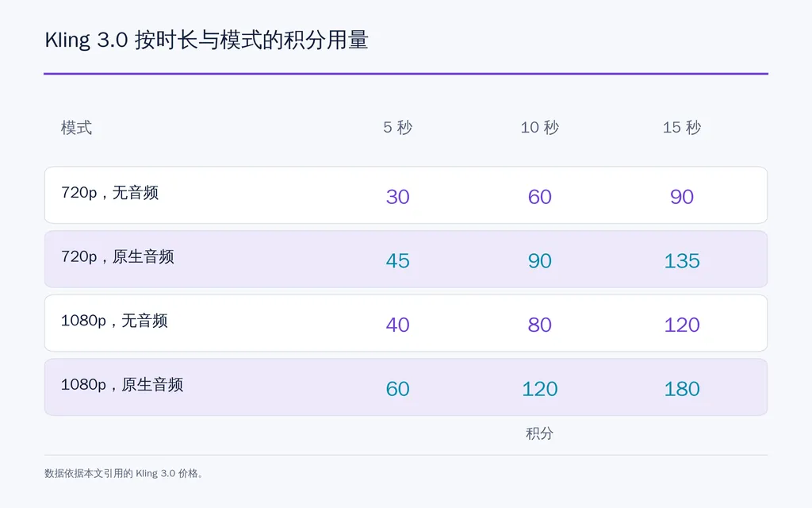The image size is (812, 508).
Task: Select the "10 秒" column header
Action: point(539,128)
